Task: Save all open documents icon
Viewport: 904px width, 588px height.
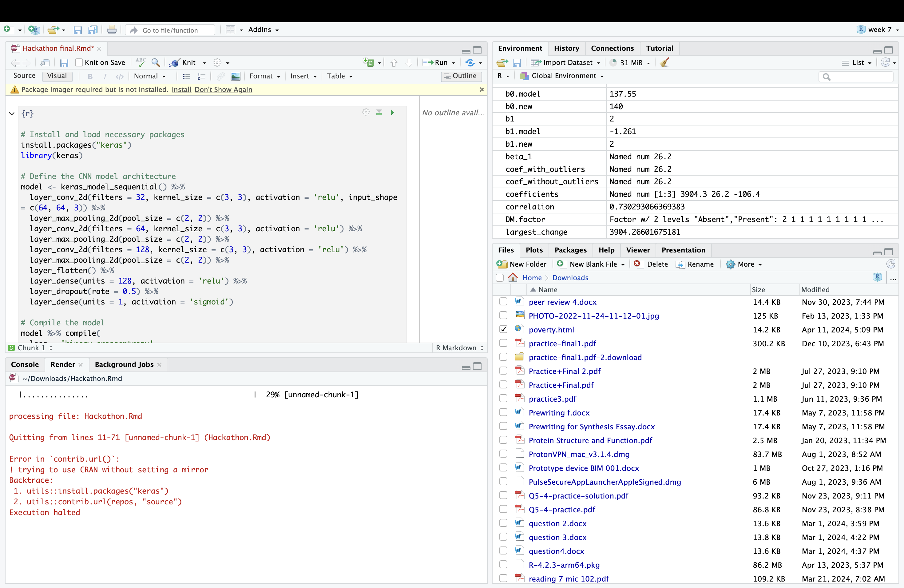Action: click(x=92, y=30)
